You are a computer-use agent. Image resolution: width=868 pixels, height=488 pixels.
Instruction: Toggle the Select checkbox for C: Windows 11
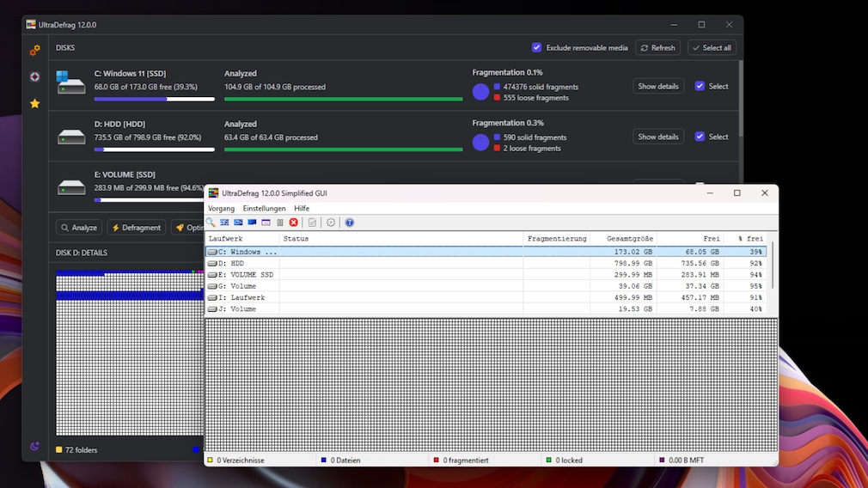[x=700, y=86]
